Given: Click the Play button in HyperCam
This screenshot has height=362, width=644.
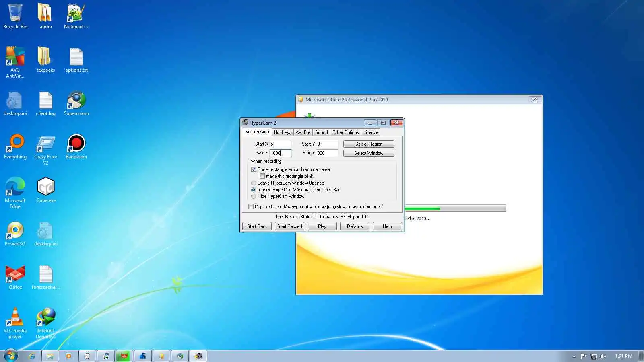Looking at the screenshot, I should pos(322,226).
